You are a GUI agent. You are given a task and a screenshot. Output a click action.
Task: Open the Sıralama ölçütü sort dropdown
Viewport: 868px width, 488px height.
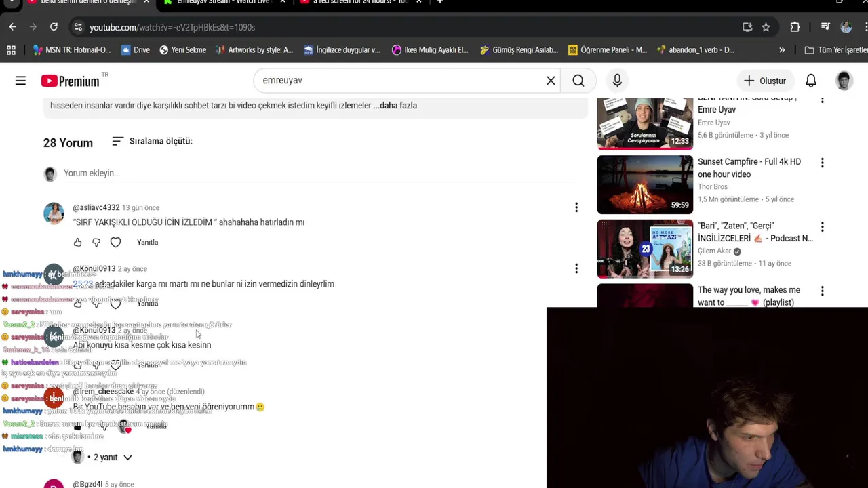pos(152,141)
